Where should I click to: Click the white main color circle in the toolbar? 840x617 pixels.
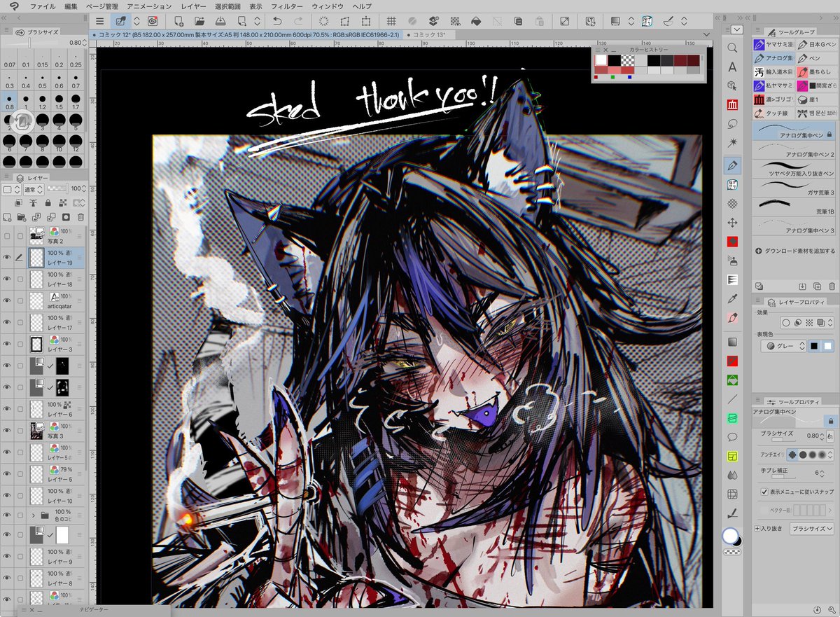coord(730,535)
